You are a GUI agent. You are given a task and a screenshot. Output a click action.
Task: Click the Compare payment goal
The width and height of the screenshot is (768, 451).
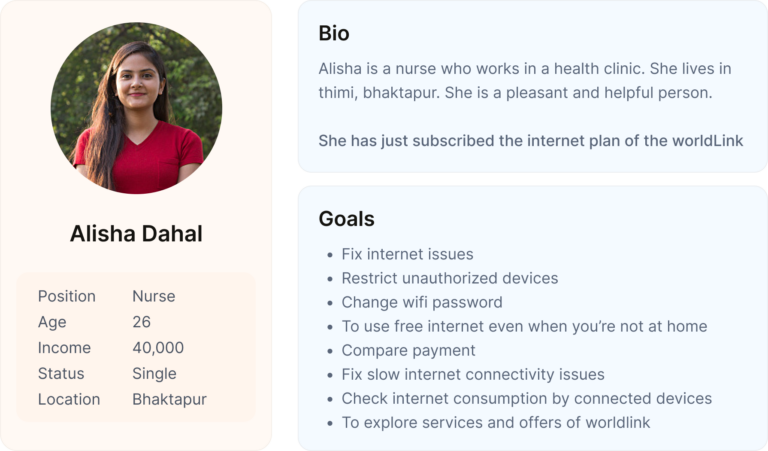tap(408, 350)
